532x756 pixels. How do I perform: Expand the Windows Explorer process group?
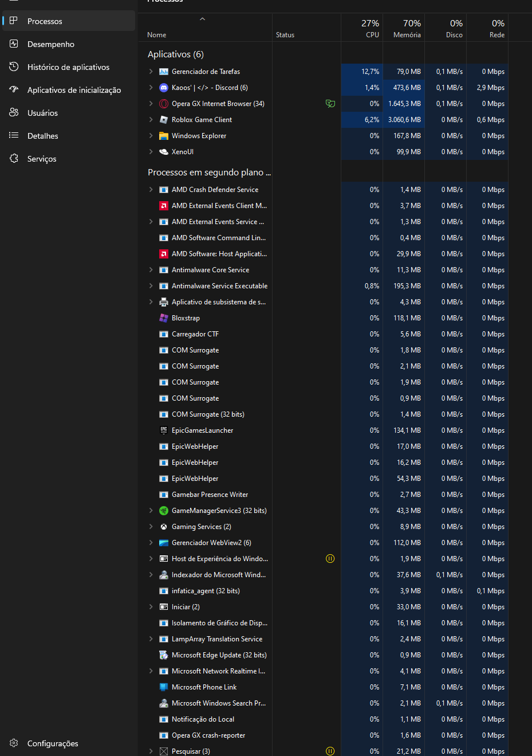[151, 136]
